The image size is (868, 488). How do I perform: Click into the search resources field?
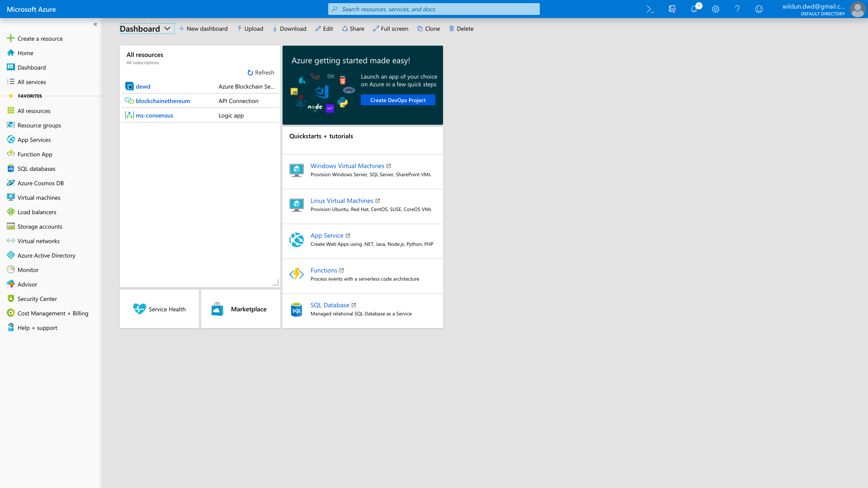click(434, 9)
